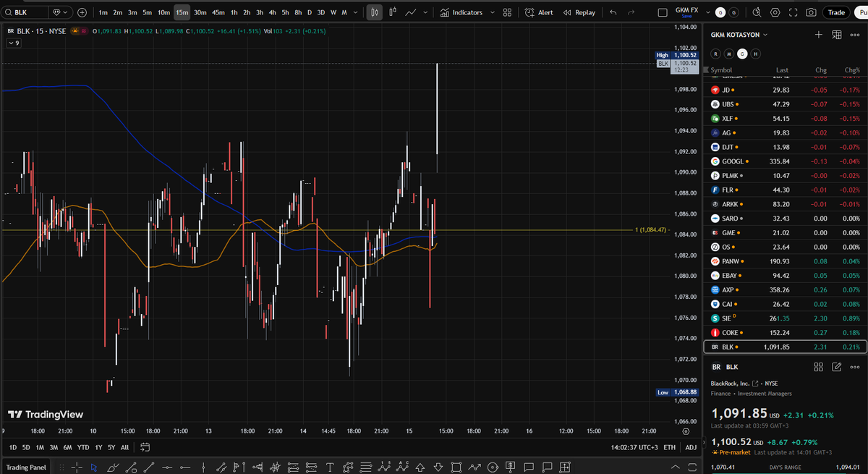The width and height of the screenshot is (868, 474).
Task: Switch to the 5m timeframe
Action: point(148,12)
